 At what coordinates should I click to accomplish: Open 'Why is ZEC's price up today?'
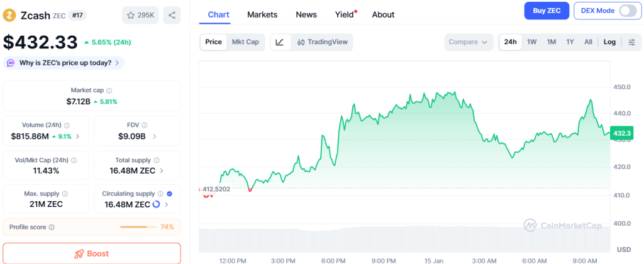pyautogui.click(x=64, y=63)
